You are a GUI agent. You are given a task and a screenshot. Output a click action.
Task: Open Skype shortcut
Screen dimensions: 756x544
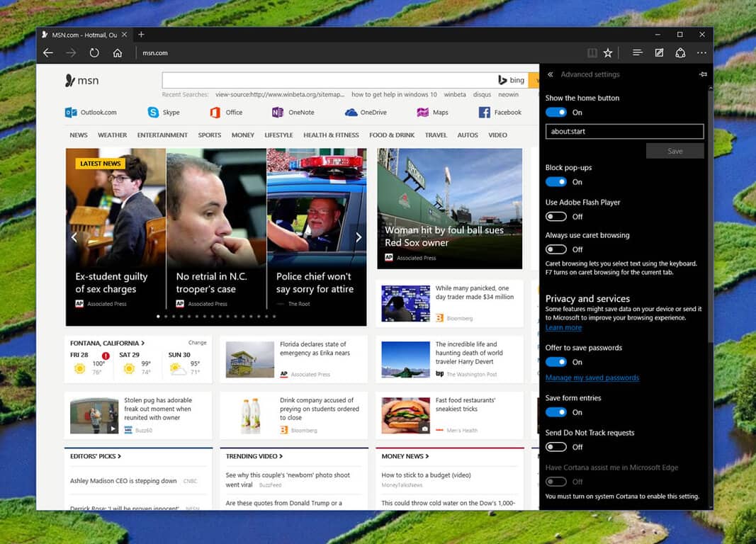[x=164, y=112]
